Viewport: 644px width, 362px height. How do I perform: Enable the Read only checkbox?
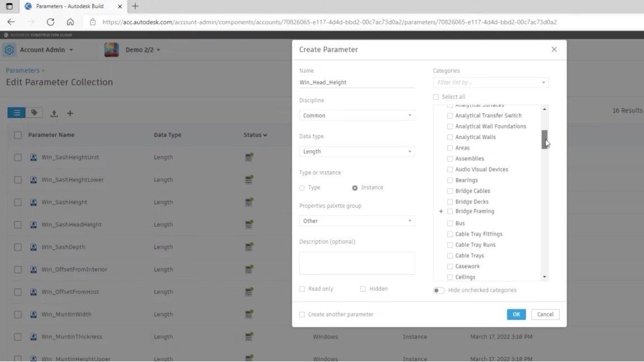(302, 289)
